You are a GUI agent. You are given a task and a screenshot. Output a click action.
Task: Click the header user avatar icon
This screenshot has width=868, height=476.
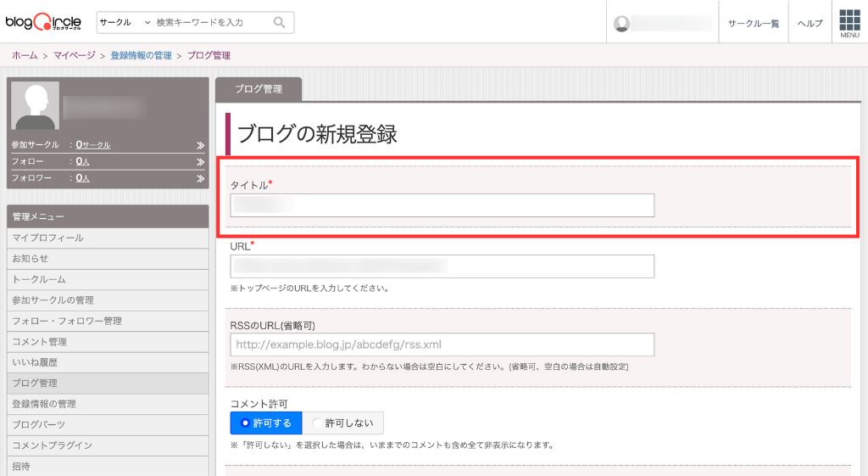point(621,23)
